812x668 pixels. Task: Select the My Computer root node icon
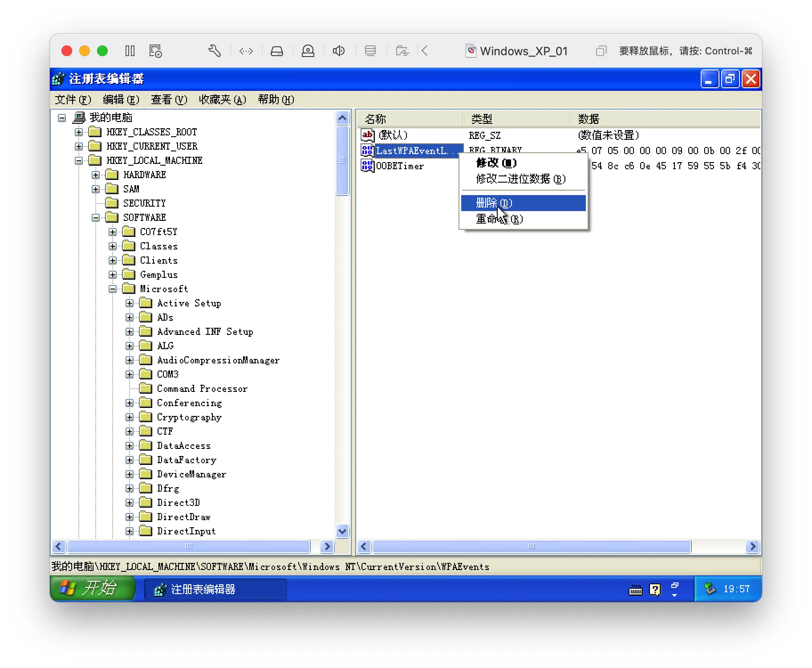pos(79,118)
